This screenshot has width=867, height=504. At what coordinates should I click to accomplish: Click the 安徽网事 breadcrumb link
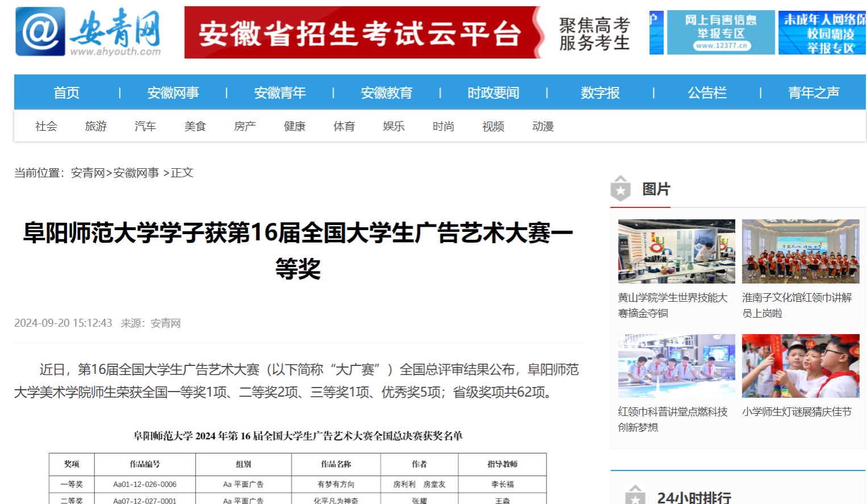point(136,173)
